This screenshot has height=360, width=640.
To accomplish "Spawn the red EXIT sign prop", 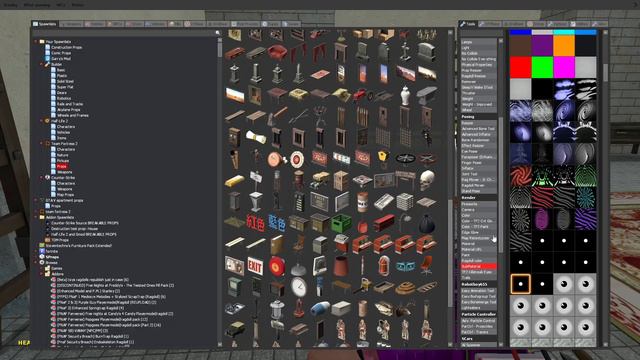I will click(x=256, y=266).
